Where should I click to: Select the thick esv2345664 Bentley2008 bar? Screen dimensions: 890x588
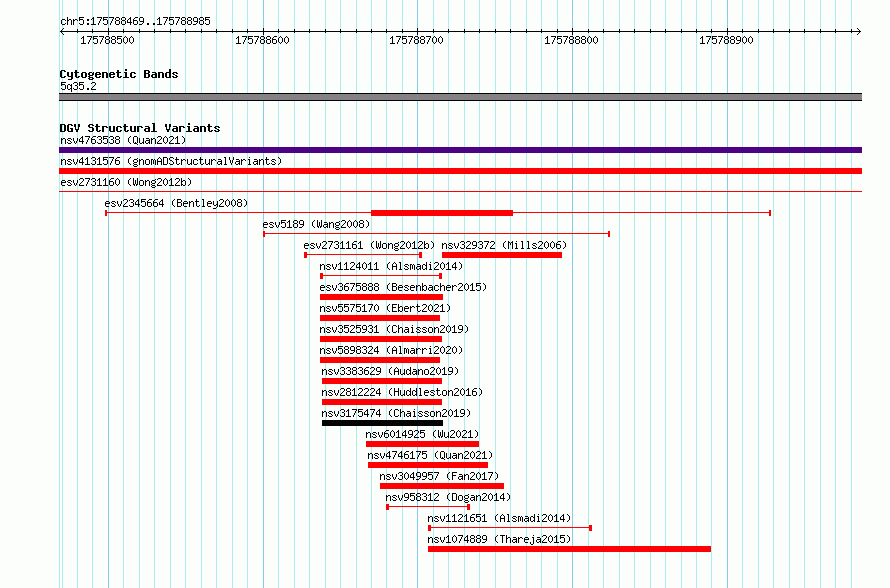pyautogui.click(x=442, y=213)
